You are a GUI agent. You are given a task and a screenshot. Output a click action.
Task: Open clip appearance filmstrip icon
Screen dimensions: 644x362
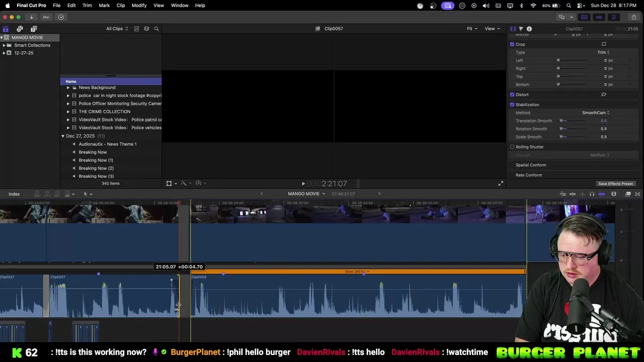(614, 194)
